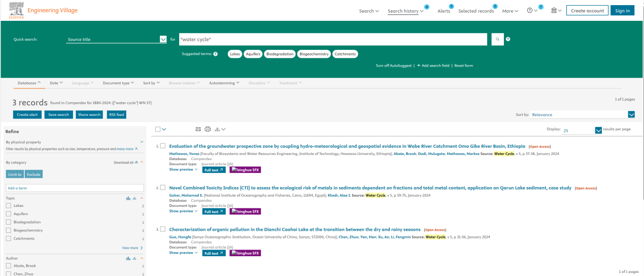Expand Show preview for the second record

click(183, 211)
